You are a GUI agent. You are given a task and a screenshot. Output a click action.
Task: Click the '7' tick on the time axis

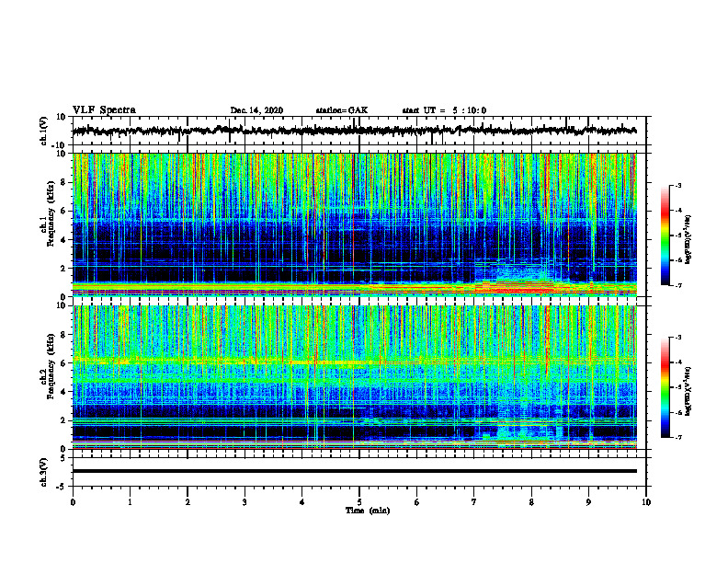point(474,502)
